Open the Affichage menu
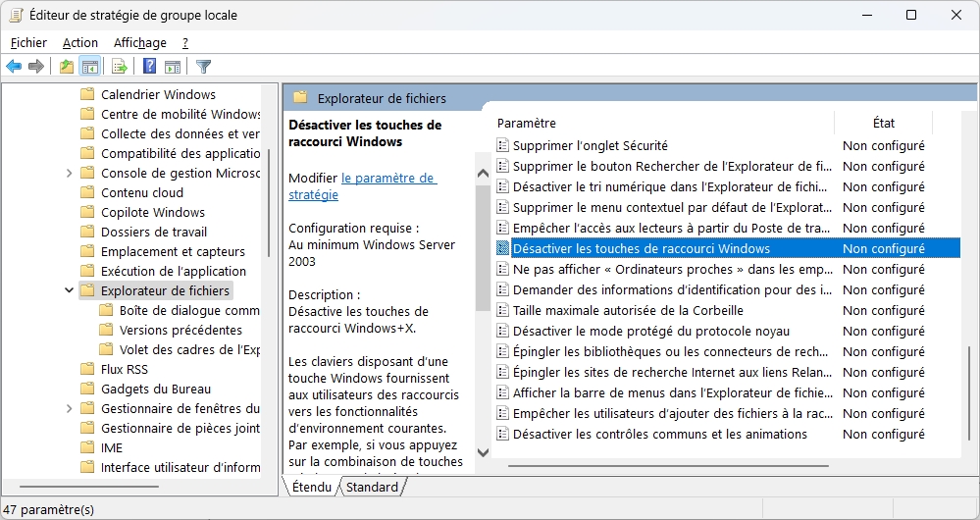This screenshot has height=520, width=980. click(140, 42)
